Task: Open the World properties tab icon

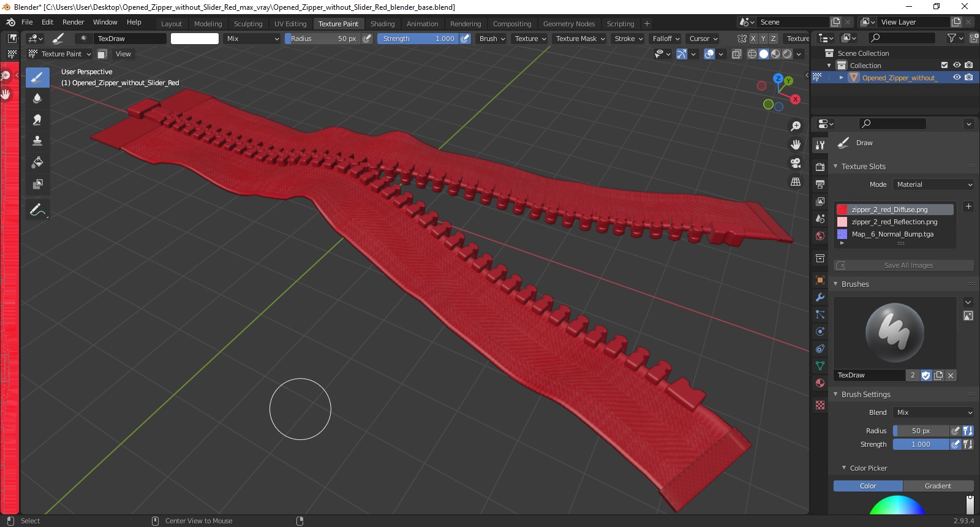Action: [820, 235]
